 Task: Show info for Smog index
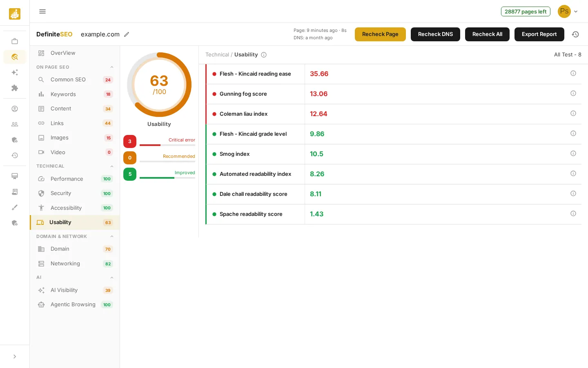coord(573,153)
